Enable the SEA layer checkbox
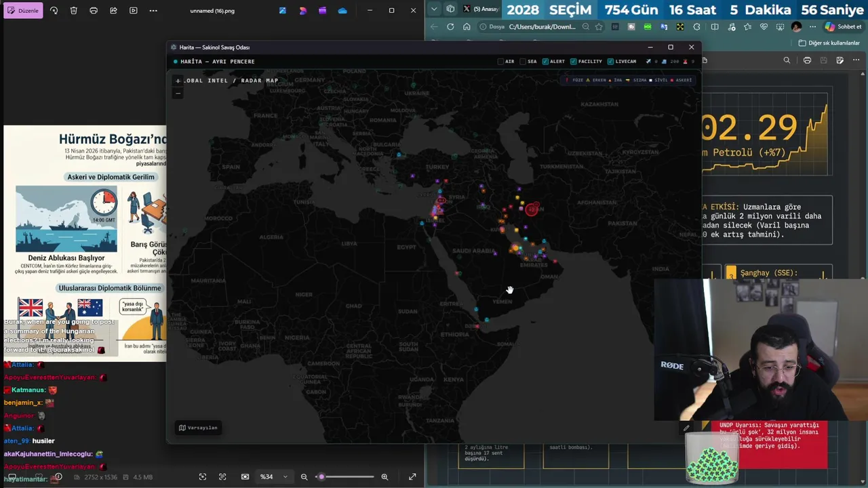Screen dimensions: 868x488 tap(524, 62)
